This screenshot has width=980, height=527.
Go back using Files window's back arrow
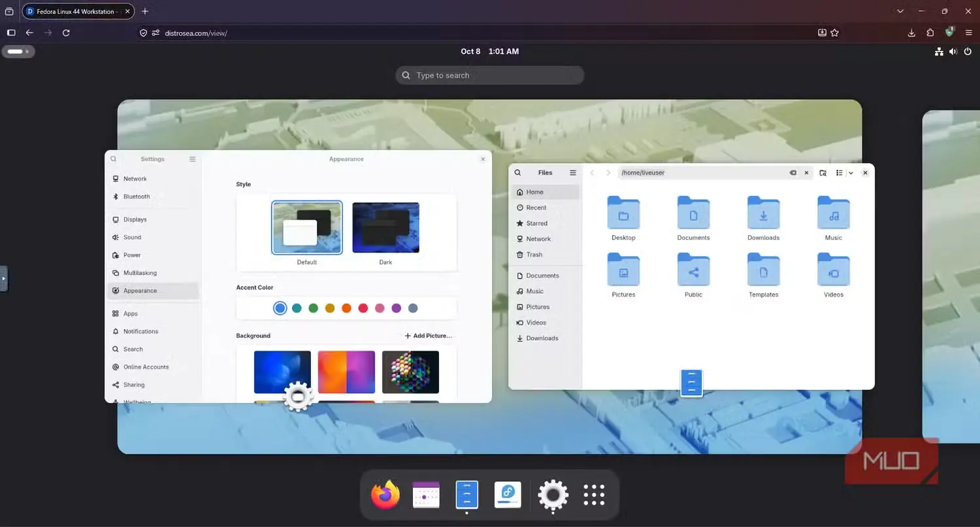coord(592,173)
